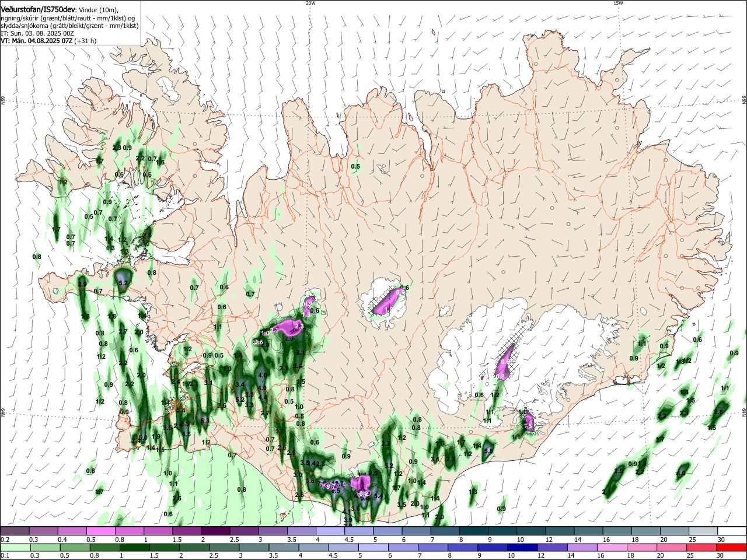Screen dimensions: 747x560
Task: Select the IT: Sun. 03. 08. 2025 00Z line
Action: 37,33
